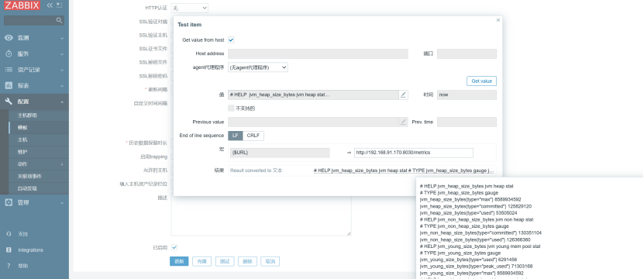
Task: Click the sidebar search field
Action: coord(33,20)
